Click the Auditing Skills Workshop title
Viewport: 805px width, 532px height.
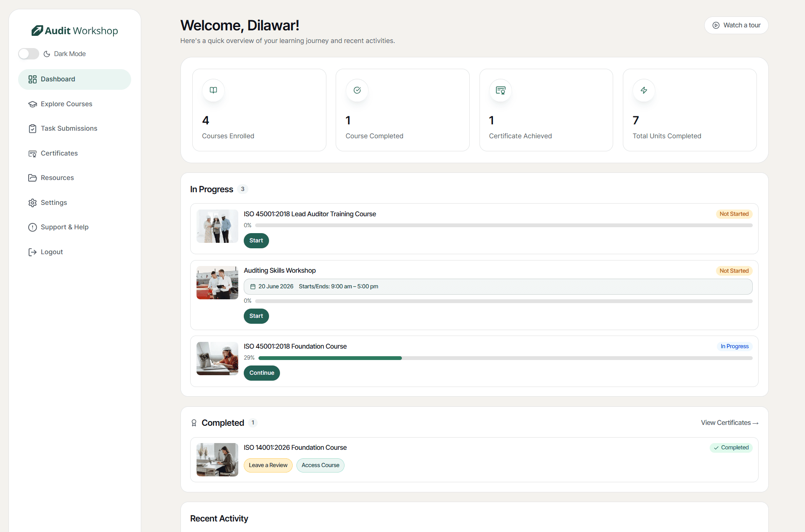pyautogui.click(x=280, y=271)
